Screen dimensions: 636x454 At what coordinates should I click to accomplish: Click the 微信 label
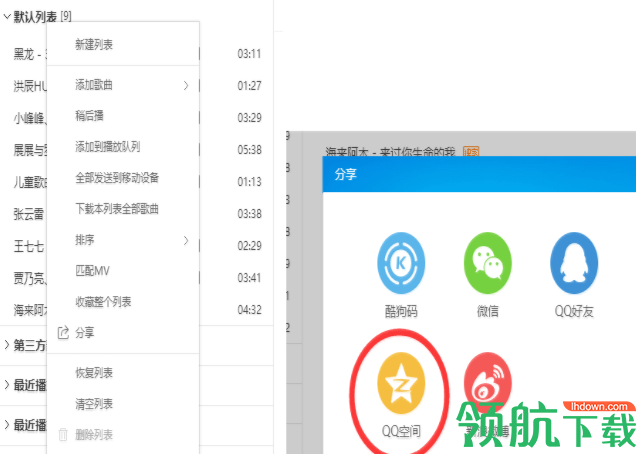488,311
